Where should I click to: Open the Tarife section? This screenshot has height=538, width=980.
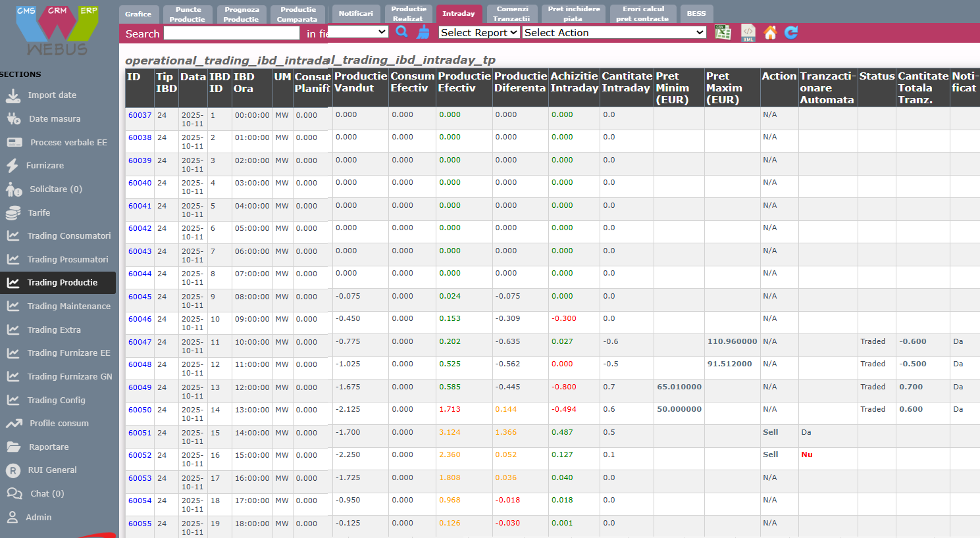39,213
